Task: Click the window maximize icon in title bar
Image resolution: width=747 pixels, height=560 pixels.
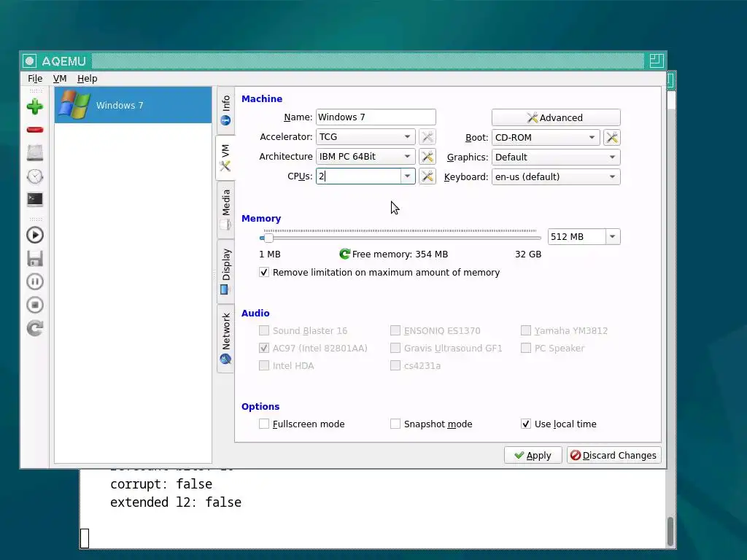Action: click(x=657, y=61)
